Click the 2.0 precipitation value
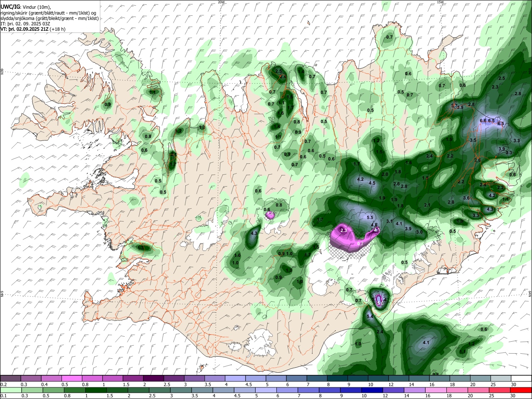 (385, 175)
